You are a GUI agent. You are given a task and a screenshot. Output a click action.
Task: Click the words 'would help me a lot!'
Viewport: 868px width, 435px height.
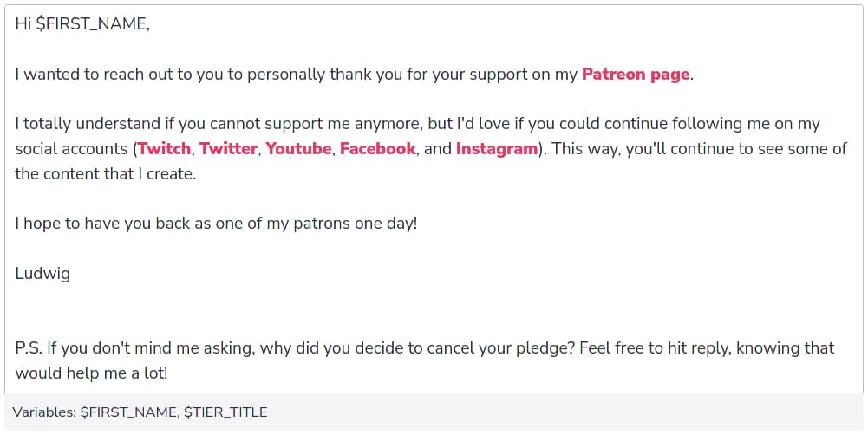pos(91,373)
